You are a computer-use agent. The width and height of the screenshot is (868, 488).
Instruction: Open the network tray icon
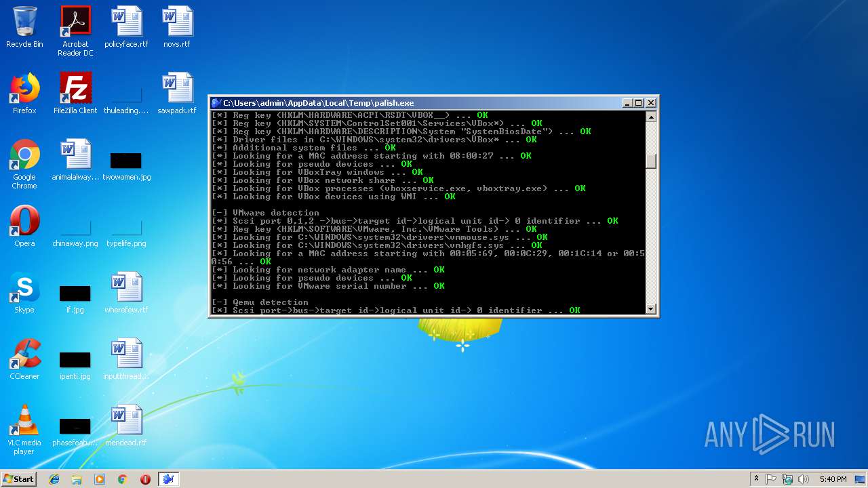coord(787,479)
